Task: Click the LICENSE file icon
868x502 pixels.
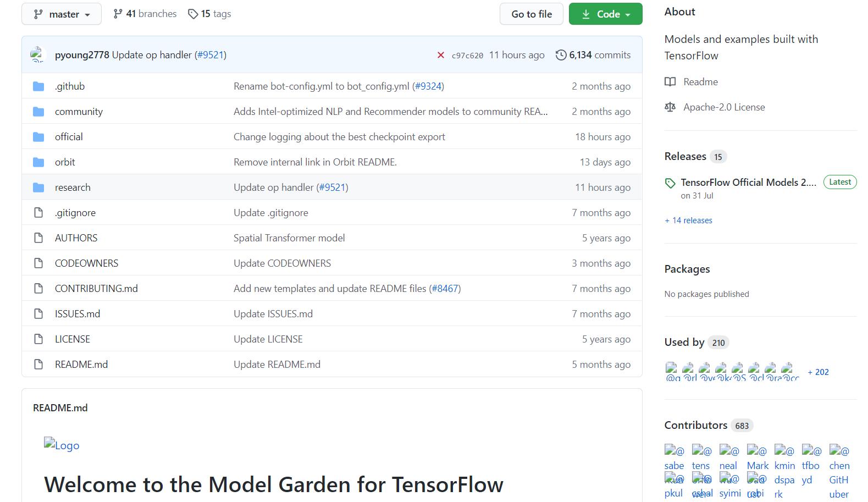Action: pyautogui.click(x=38, y=339)
